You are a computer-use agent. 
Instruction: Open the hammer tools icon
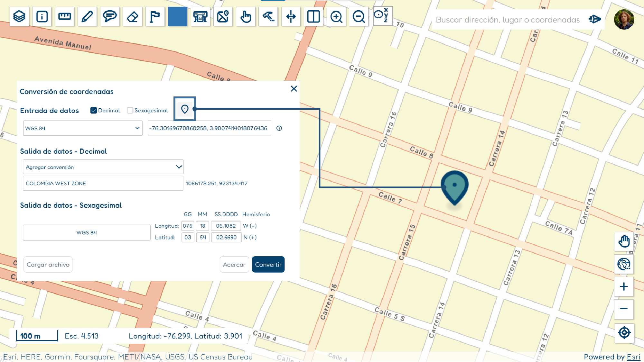[x=268, y=16]
